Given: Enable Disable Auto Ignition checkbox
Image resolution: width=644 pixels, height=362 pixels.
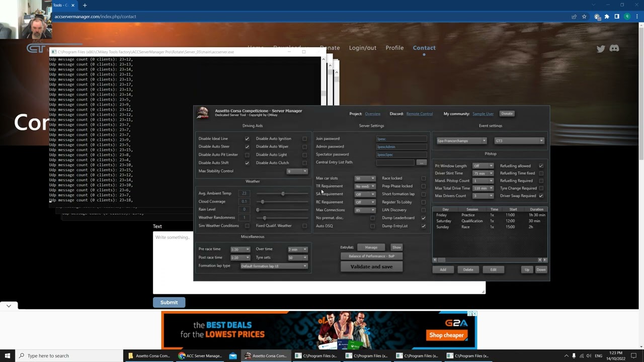Looking at the screenshot, I should 304,139.
